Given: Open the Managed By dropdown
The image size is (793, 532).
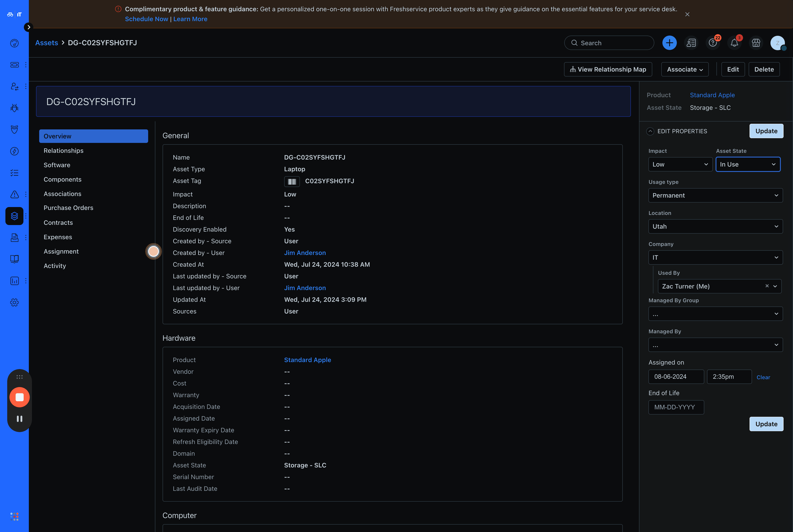Looking at the screenshot, I should 715,345.
